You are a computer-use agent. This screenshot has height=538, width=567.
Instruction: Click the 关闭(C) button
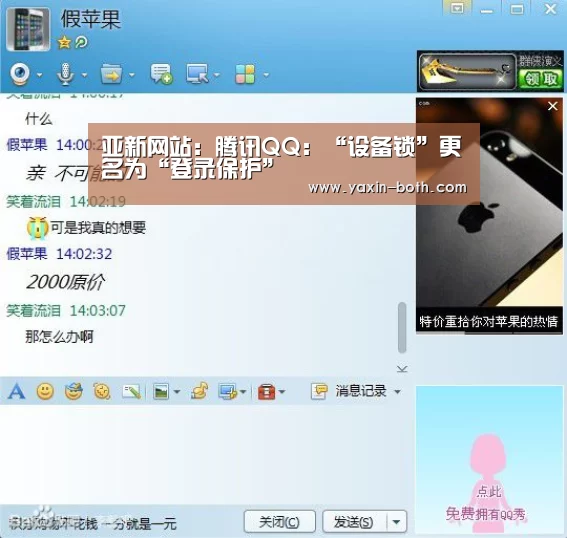(x=280, y=522)
